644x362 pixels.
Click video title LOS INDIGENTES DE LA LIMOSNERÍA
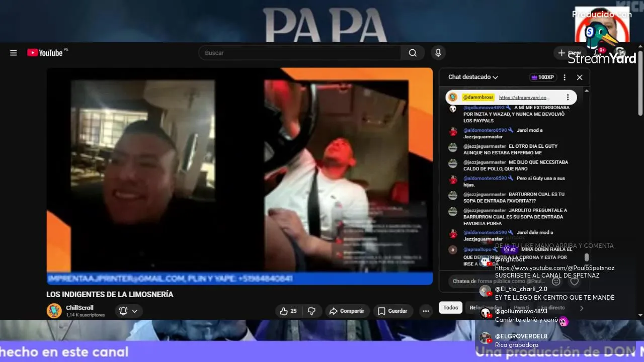point(110,295)
